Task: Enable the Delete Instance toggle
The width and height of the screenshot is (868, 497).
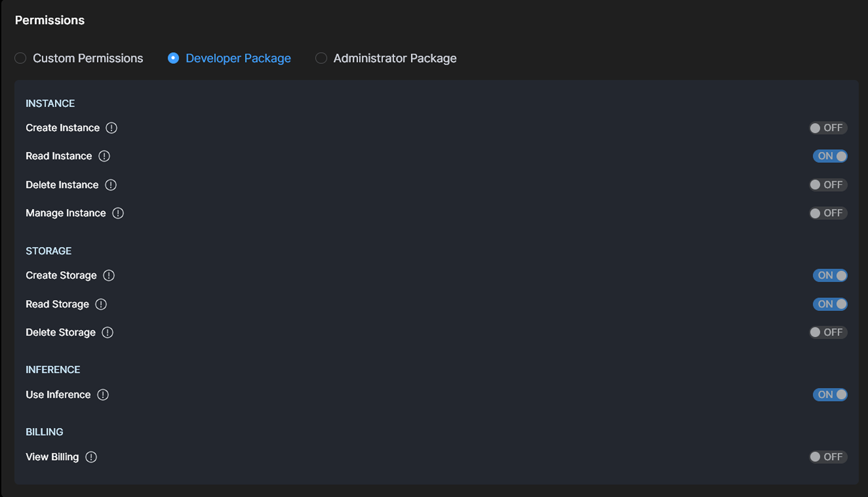Action: click(828, 185)
